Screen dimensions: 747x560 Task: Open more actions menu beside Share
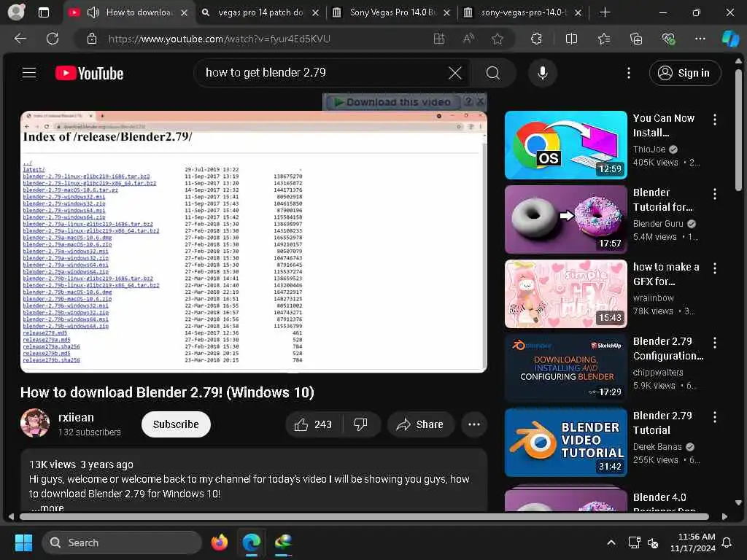coord(474,424)
